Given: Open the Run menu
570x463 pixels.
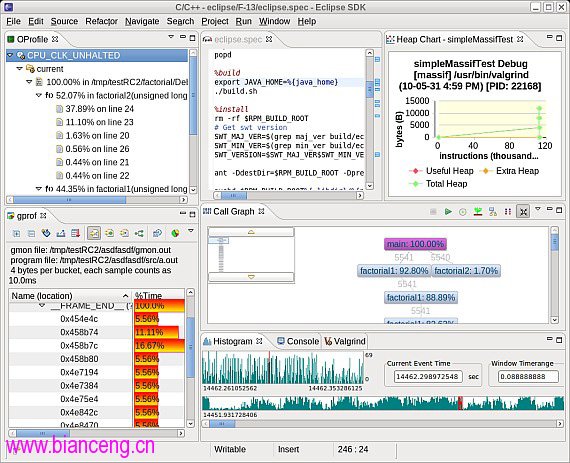Looking at the screenshot, I should point(244,21).
